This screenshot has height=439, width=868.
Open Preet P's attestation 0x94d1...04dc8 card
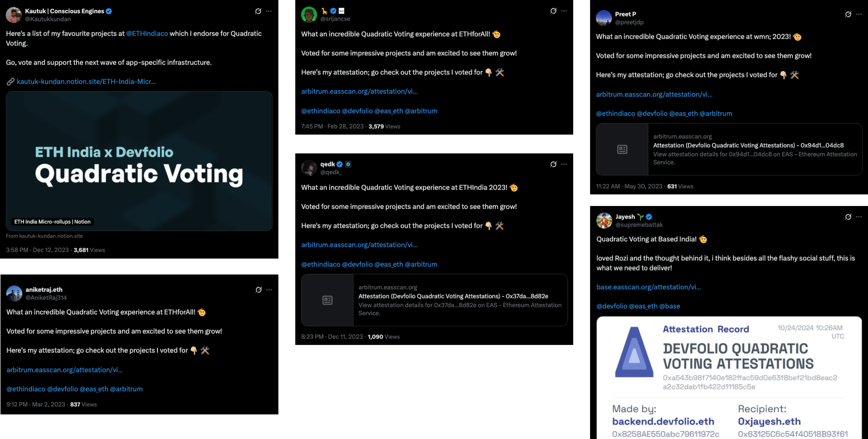coord(729,149)
